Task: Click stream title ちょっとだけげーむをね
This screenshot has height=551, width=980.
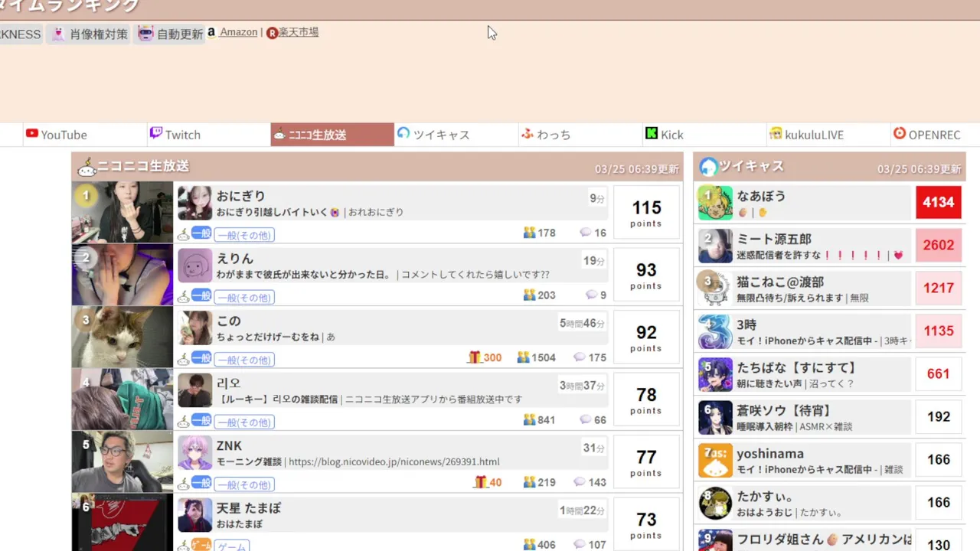Action: (269, 337)
